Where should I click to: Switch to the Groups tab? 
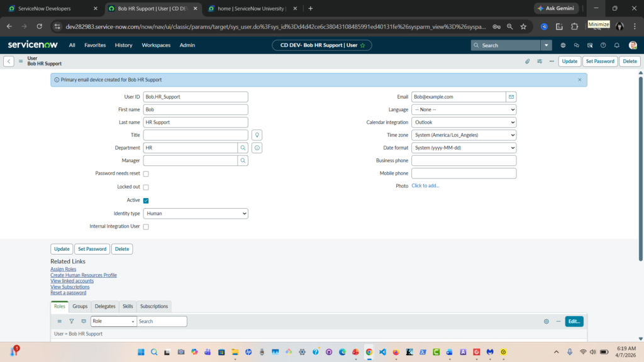80,306
